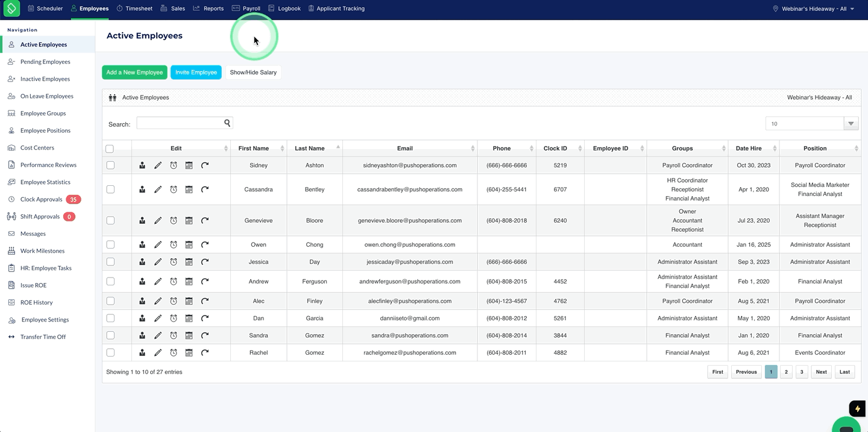Click the curved arrow icon in Cassandra Bentley's row
The image size is (868, 432).
tap(205, 189)
